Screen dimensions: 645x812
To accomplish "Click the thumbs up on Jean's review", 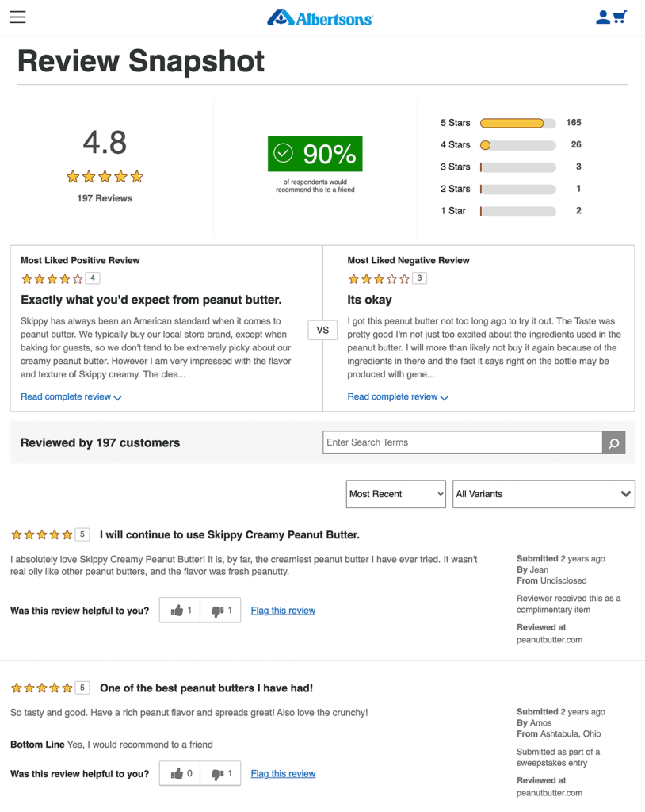I will (x=179, y=610).
